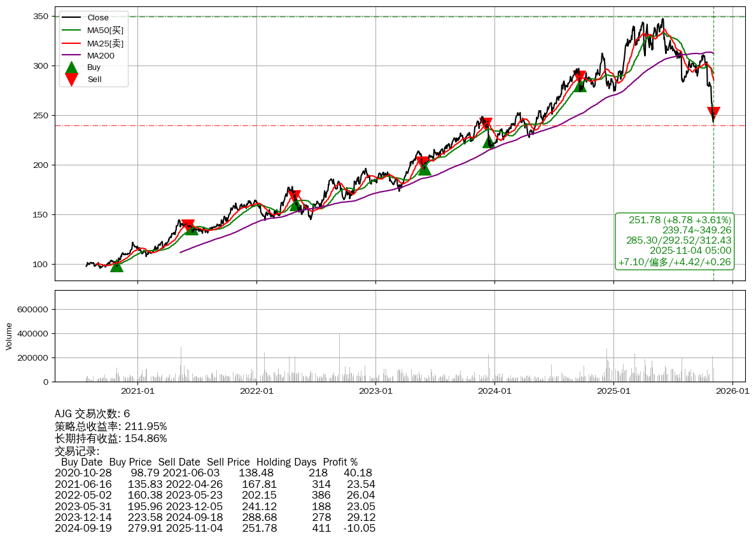Select the trade row with buy date 2020-10-28
756x540 pixels.
[x=213, y=473]
